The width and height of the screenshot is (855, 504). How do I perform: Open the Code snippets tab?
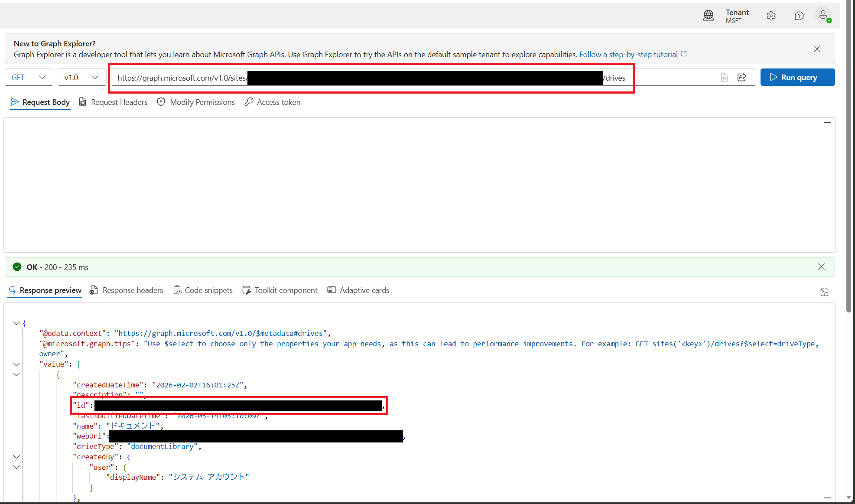pos(203,290)
